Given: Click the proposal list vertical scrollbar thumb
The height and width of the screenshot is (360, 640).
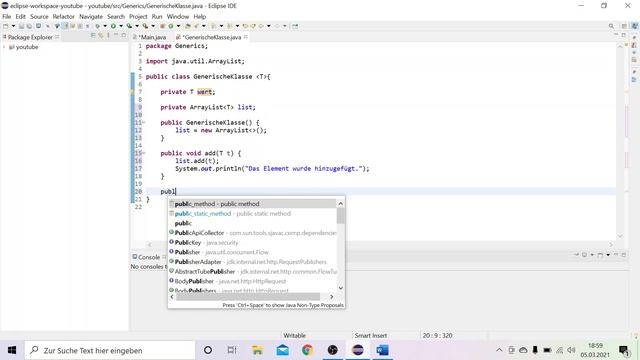Looking at the screenshot, I should point(340,216).
